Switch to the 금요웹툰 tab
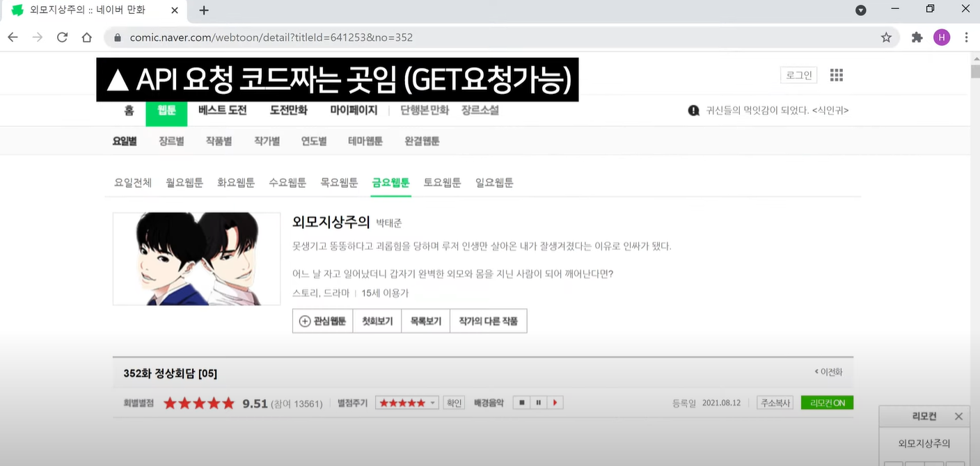This screenshot has width=980, height=466. tap(390, 183)
